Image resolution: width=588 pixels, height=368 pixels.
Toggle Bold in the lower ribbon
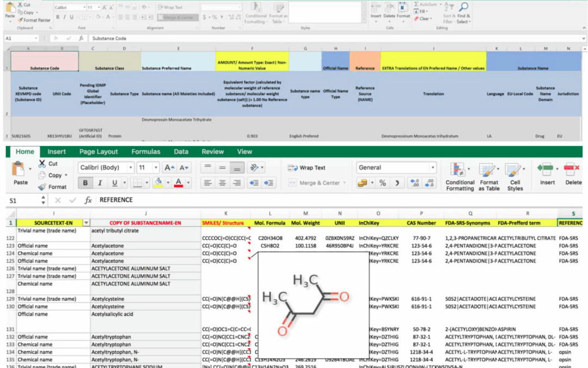tap(85, 183)
